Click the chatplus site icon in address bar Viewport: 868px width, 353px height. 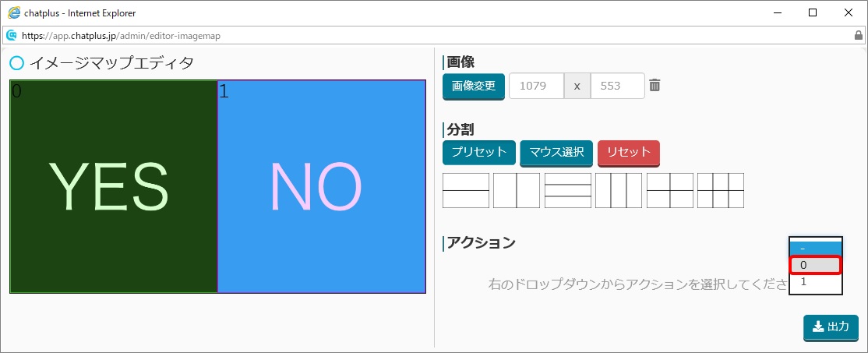pyautogui.click(x=11, y=35)
